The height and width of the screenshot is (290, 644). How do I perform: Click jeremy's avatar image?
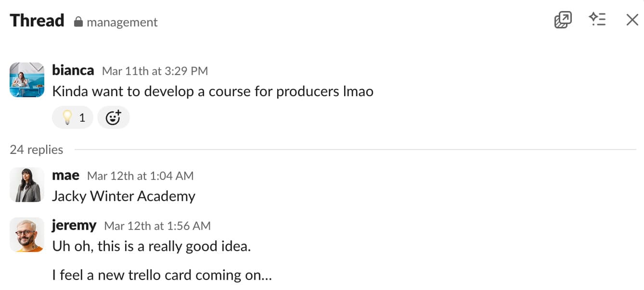(27, 236)
